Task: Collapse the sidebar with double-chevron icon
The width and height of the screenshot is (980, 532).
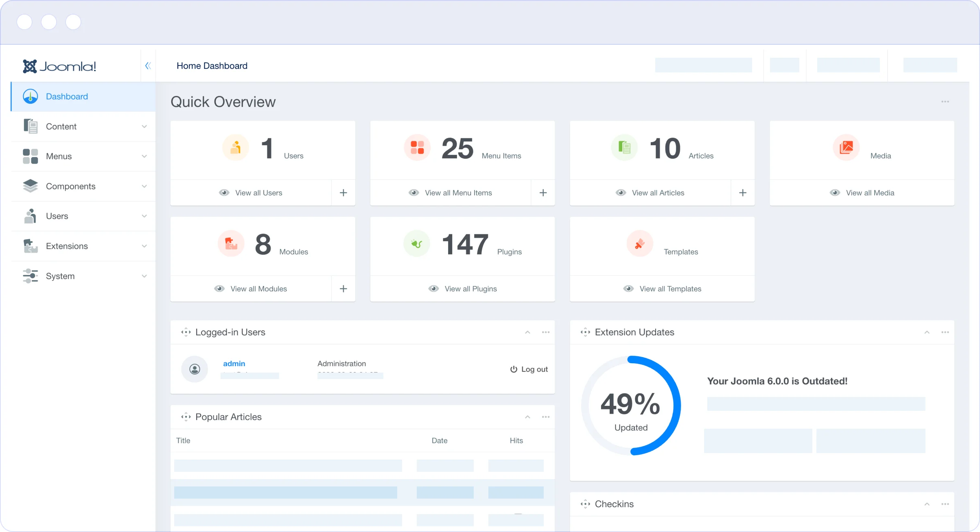Action: [148, 65]
